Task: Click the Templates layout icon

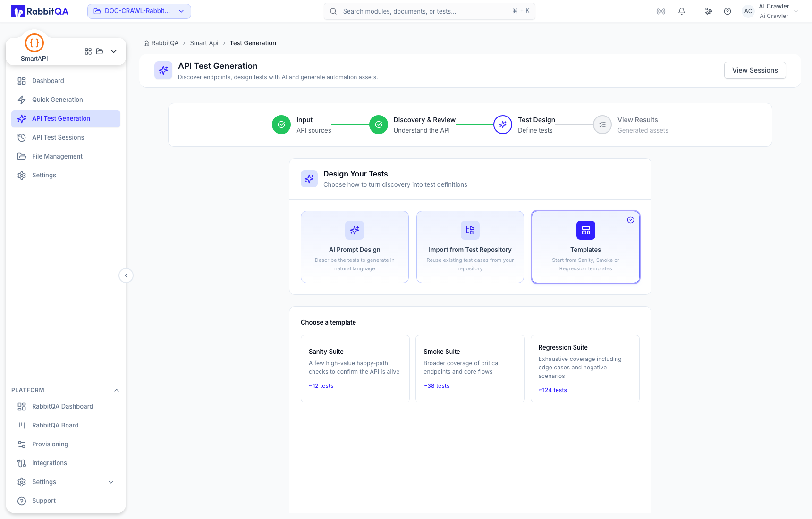Action: (586, 230)
